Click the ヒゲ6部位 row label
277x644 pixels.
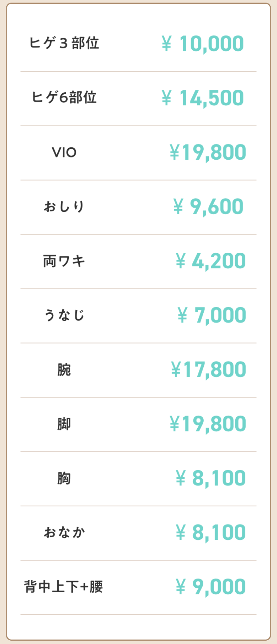(x=64, y=98)
